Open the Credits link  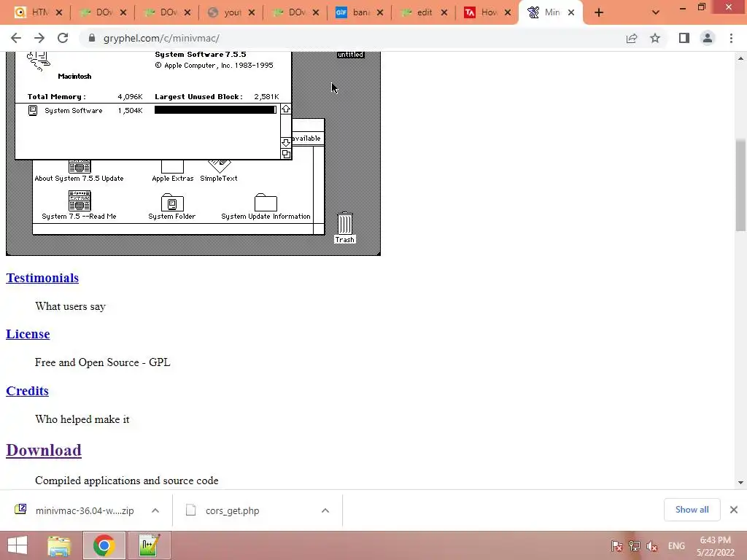click(27, 391)
